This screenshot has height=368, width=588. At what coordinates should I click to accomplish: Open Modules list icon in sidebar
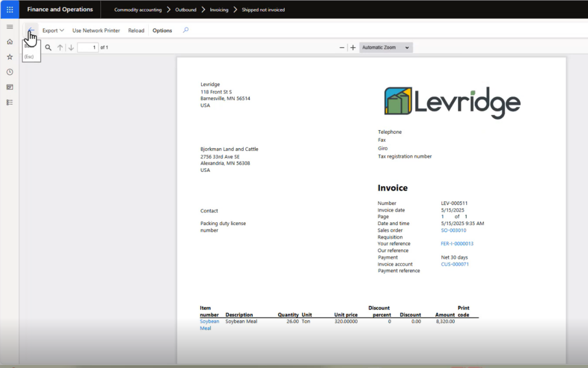point(10,102)
